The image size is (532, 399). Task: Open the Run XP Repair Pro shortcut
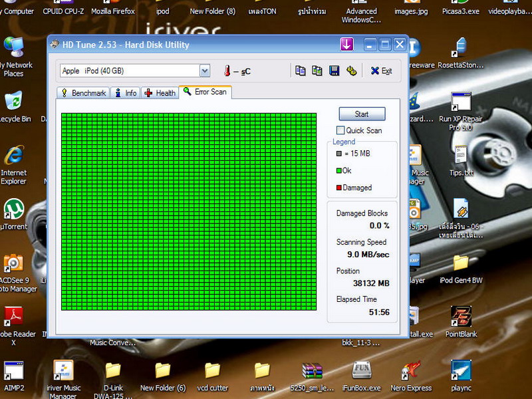[461, 102]
